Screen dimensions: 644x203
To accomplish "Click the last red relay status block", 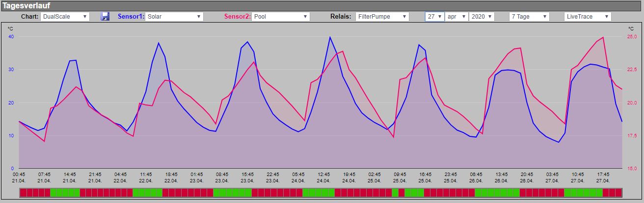I will click(618, 192).
